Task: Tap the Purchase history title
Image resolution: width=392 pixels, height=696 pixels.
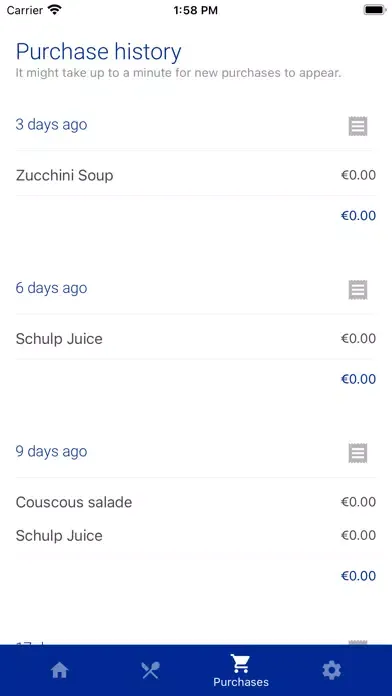Action: [99, 52]
